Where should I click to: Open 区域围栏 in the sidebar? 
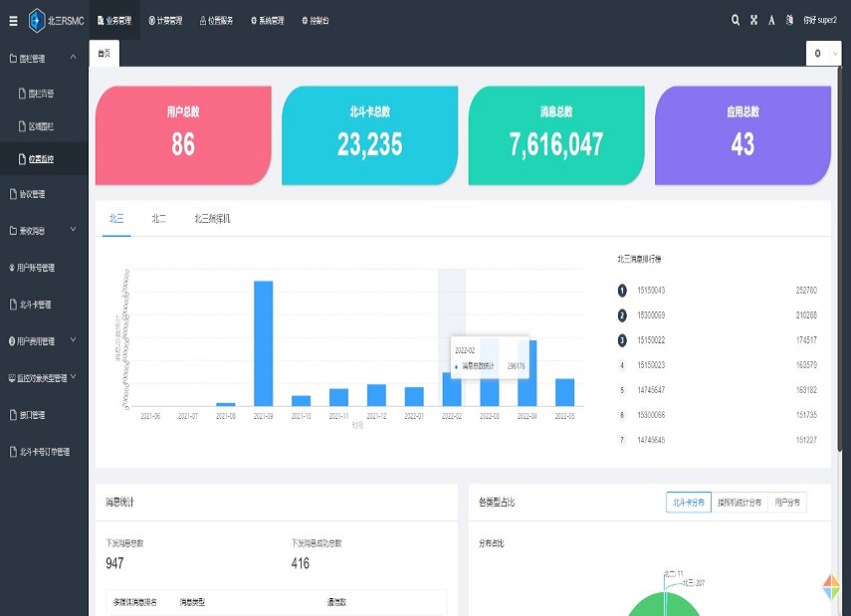click(41, 126)
